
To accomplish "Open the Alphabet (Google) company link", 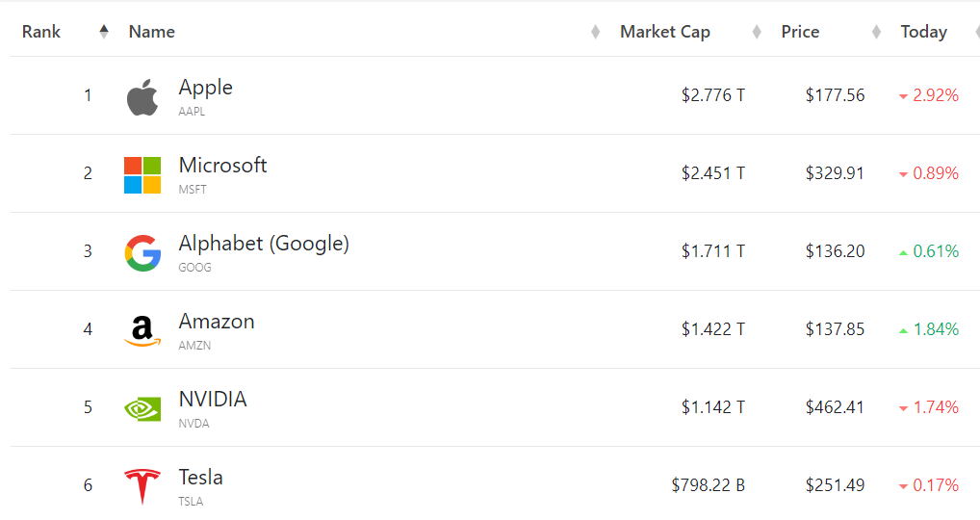I will point(264,244).
